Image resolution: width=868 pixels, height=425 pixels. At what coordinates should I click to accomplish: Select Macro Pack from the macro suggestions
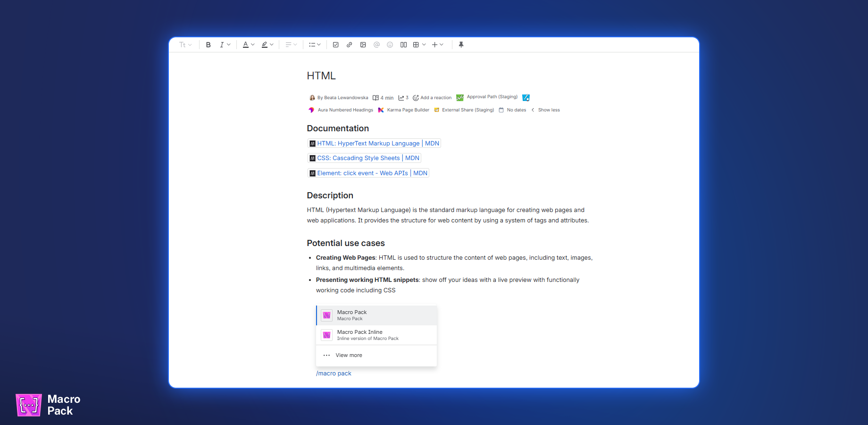[376, 315]
